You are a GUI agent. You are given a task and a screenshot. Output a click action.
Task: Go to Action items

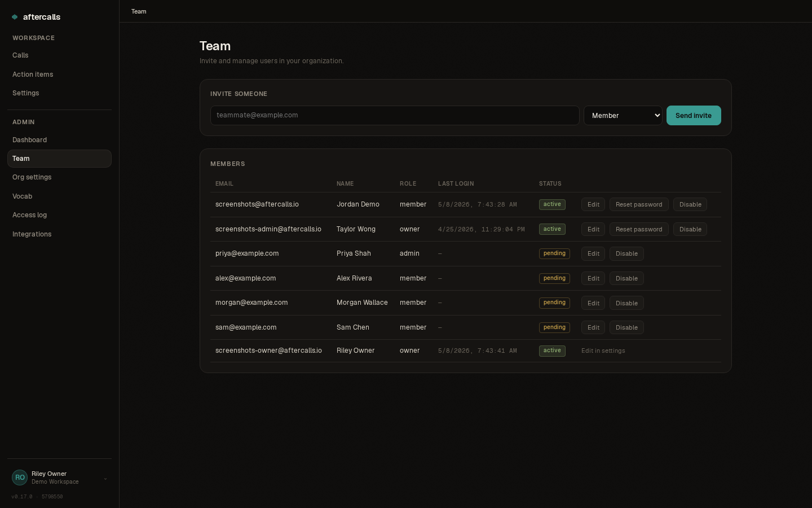tap(59, 75)
